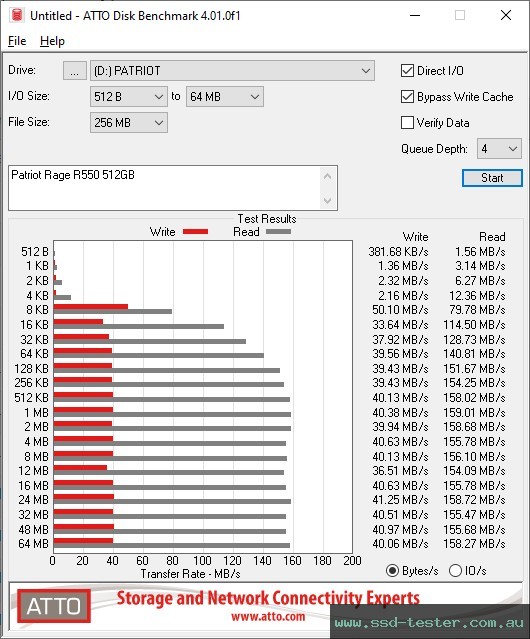Image resolution: width=530 pixels, height=639 pixels.
Task: Open the Help menu
Action: tap(52, 41)
